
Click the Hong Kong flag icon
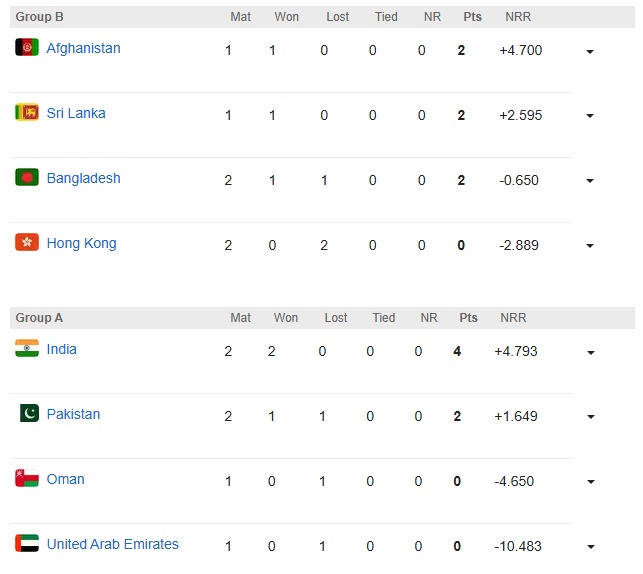click(27, 243)
